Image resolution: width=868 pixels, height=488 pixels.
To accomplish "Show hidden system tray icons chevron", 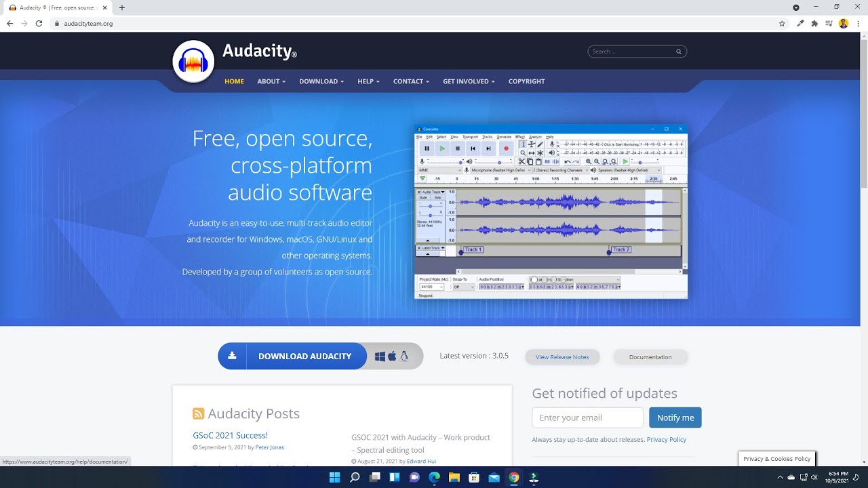I will (779, 477).
